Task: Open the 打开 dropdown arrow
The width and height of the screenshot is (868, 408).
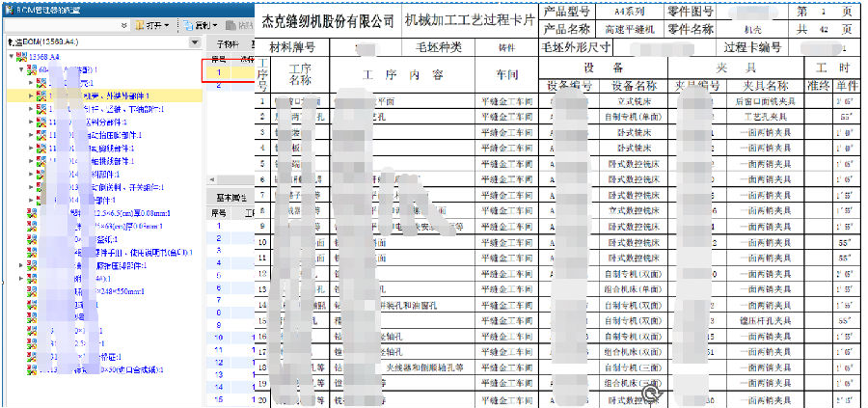Action: point(167,25)
